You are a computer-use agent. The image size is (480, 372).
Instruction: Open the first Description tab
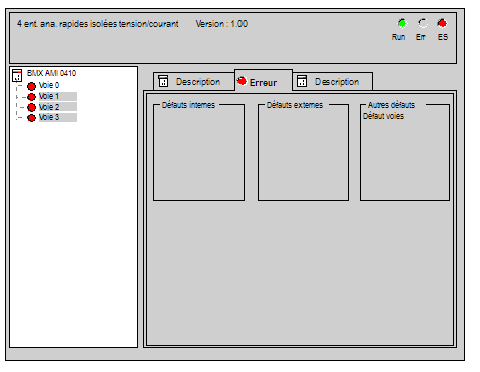coord(194,81)
